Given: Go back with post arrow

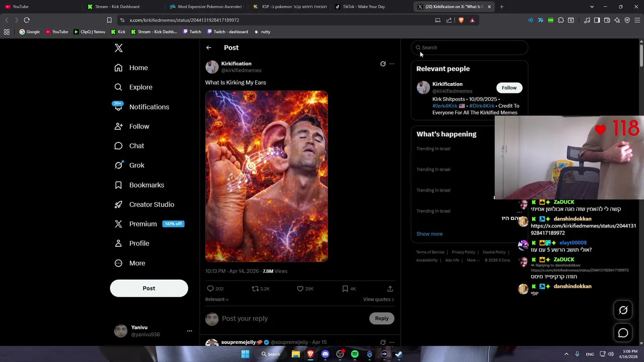Looking at the screenshot, I should click(x=208, y=48).
